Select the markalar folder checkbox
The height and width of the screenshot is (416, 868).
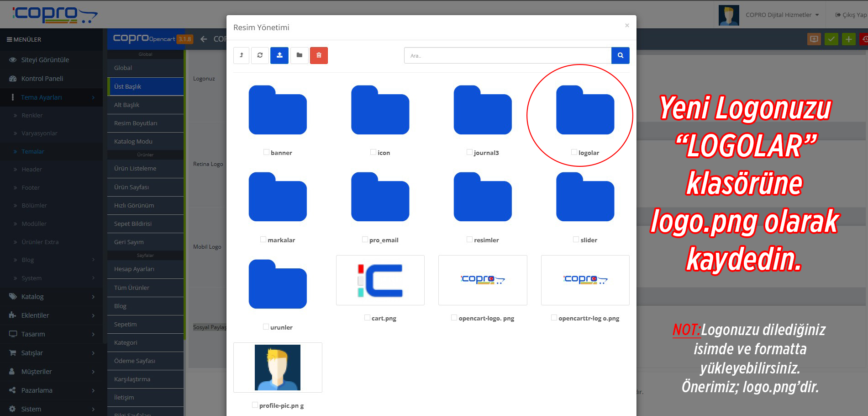(263, 240)
